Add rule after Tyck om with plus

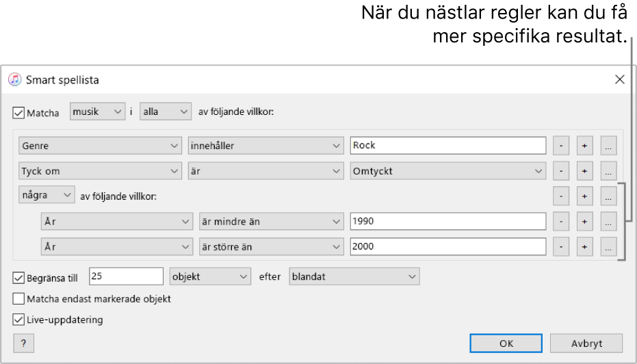tap(584, 171)
